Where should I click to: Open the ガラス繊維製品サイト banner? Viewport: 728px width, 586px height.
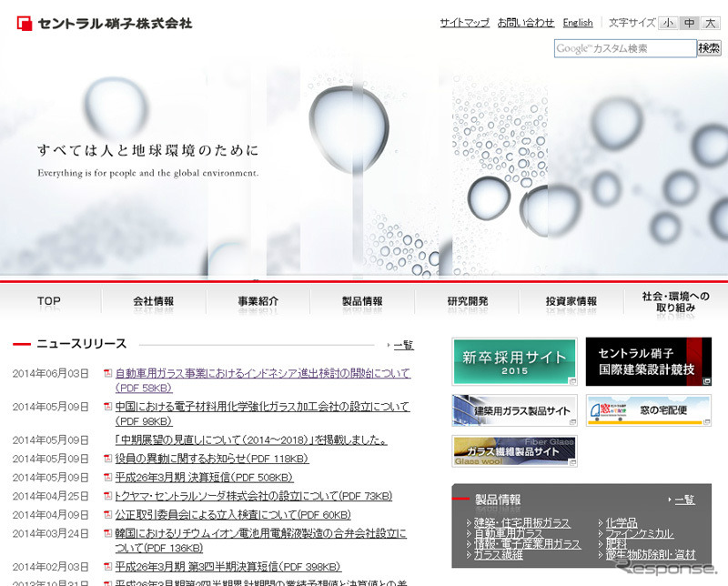(513, 451)
